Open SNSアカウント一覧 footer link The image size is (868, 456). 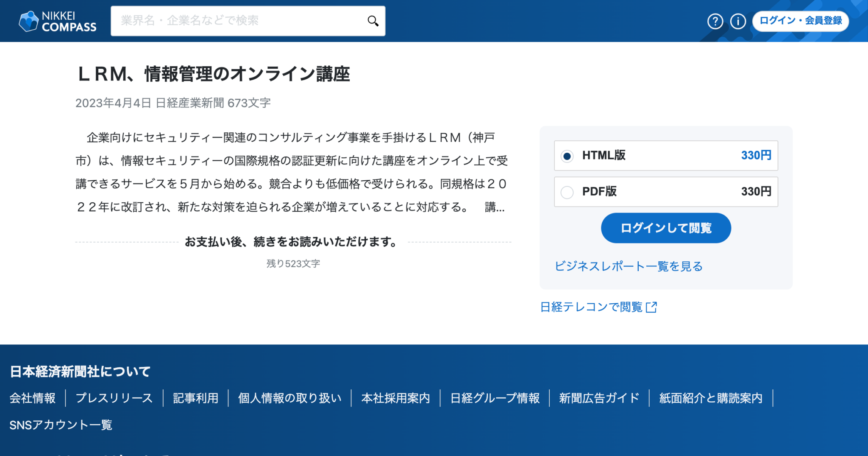[x=61, y=425]
